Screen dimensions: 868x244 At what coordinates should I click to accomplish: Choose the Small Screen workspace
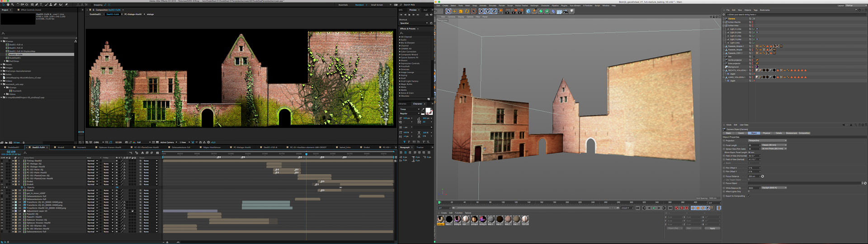coord(377,5)
